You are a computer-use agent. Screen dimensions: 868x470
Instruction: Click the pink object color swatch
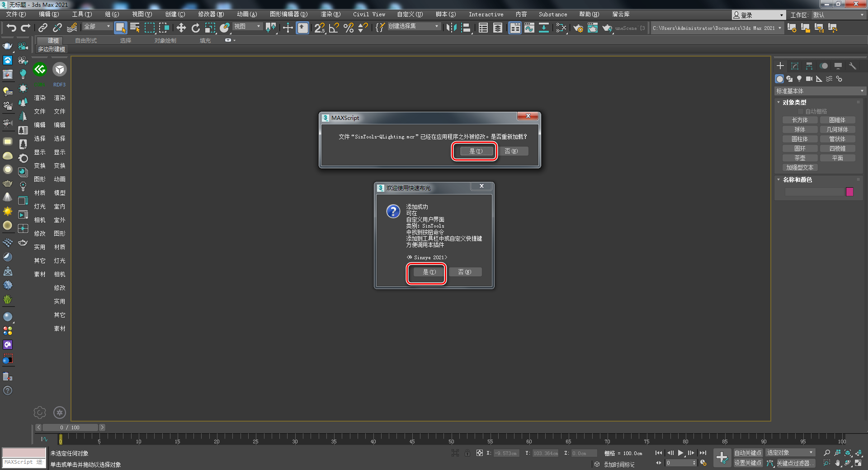click(x=849, y=192)
